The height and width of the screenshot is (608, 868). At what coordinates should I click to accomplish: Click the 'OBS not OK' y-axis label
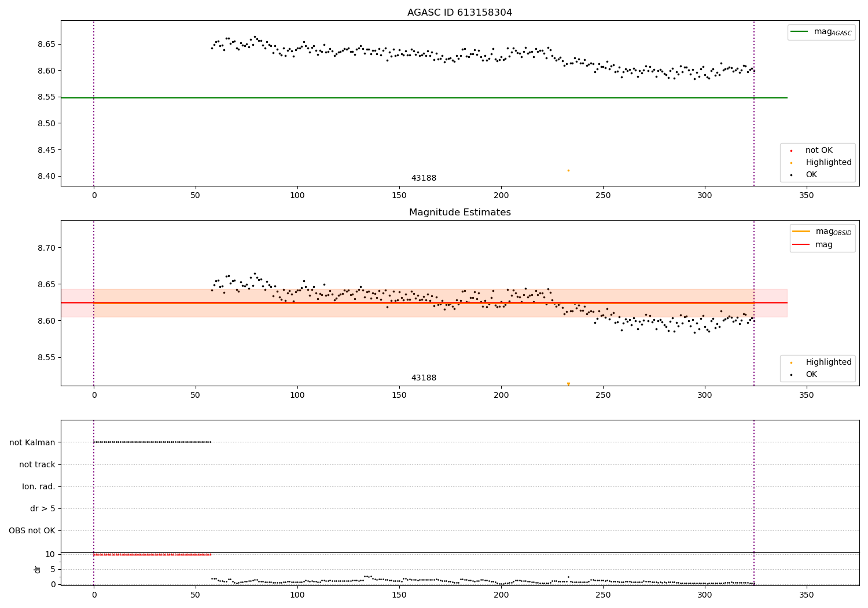[x=32, y=530]
